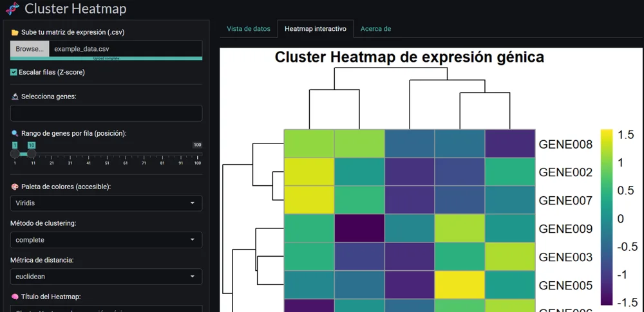Click the microscope icon beside 'Selecciona genes'

pyautogui.click(x=15, y=96)
